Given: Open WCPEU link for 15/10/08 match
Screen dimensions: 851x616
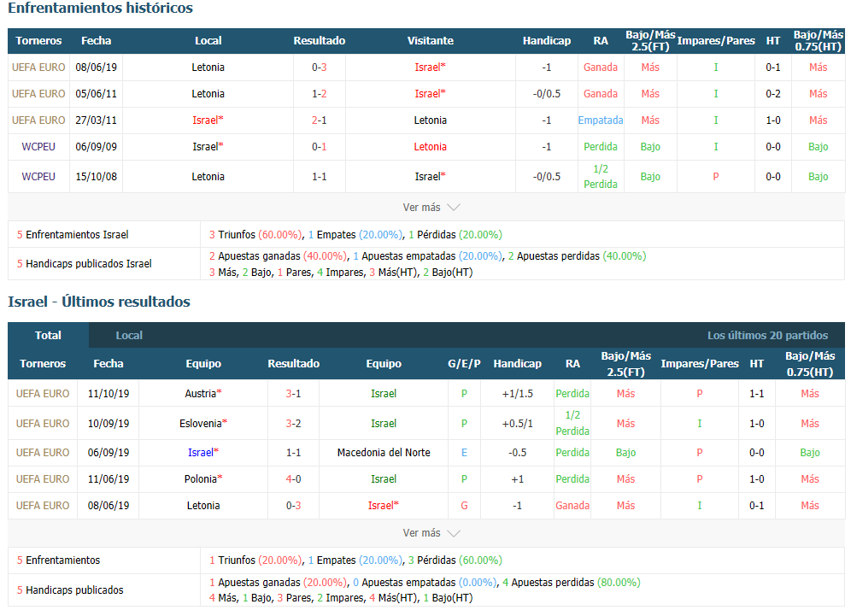Looking at the screenshot, I should point(38,176).
